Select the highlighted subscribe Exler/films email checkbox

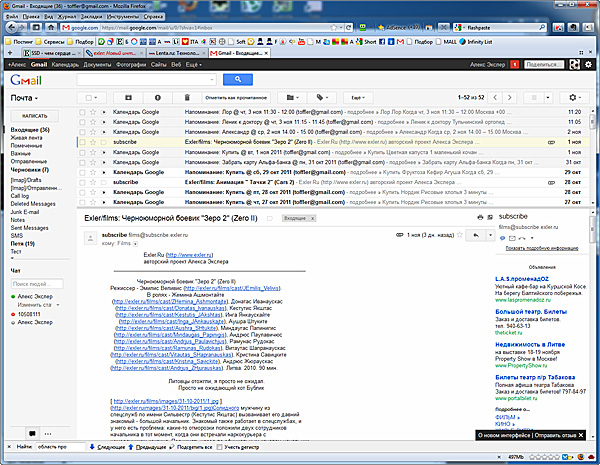82,143
